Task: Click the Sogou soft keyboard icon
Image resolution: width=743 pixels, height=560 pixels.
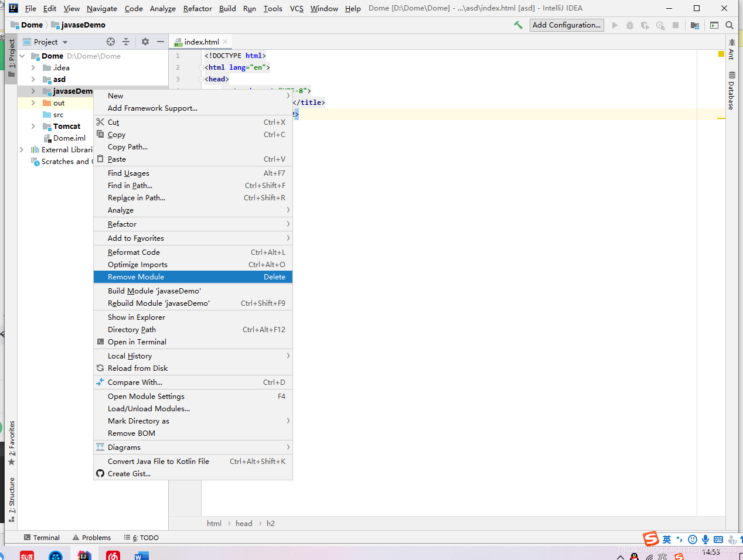Action: [x=718, y=539]
